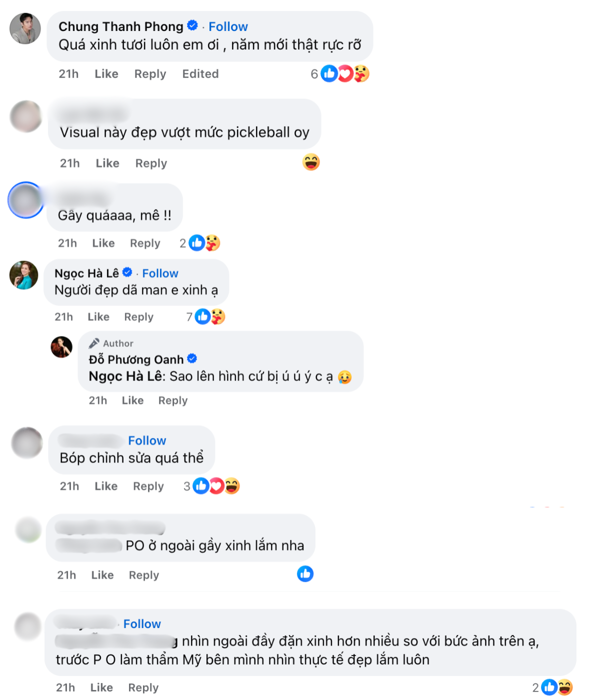Reply to "Bóp chỉnh sửa quá thể" comment
The image size is (600, 700).
pyautogui.click(x=148, y=486)
